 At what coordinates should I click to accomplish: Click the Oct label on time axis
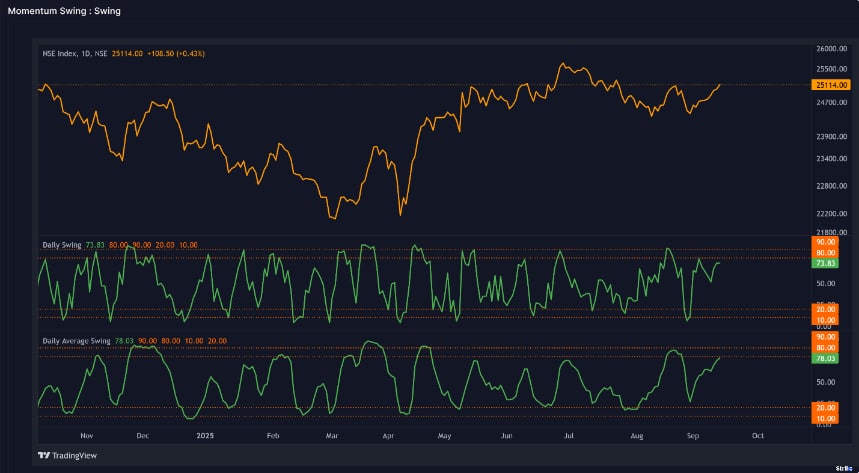(x=757, y=436)
